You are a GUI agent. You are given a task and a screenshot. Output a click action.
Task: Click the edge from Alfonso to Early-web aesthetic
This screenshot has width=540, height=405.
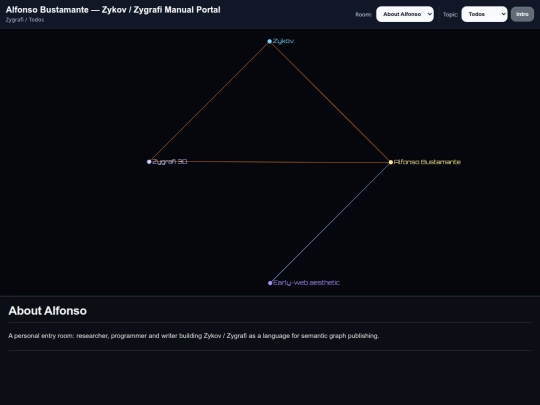330,222
